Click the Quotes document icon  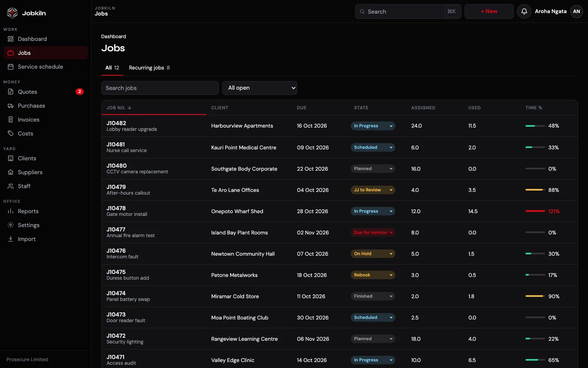click(11, 92)
